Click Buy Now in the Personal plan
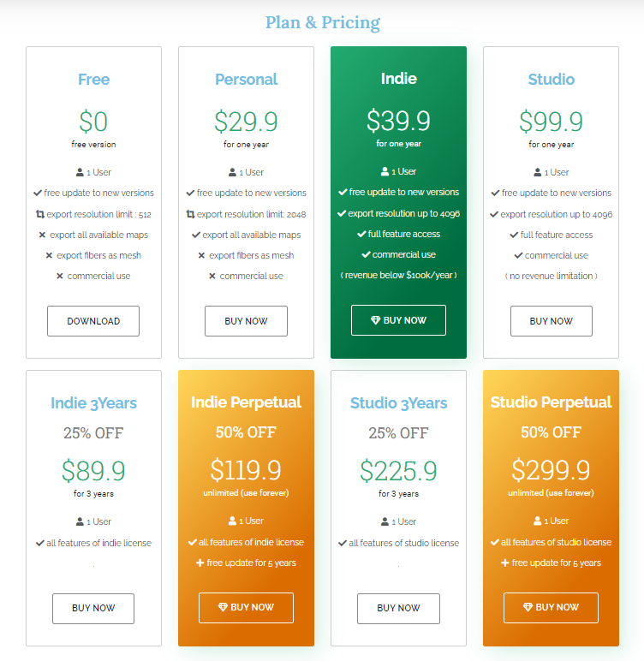The height and width of the screenshot is (661, 644). [246, 321]
